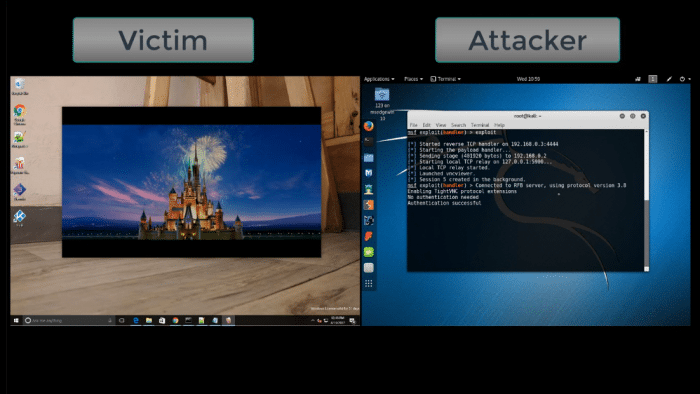Launch Kodi from Windows desktop

[x=19, y=218]
